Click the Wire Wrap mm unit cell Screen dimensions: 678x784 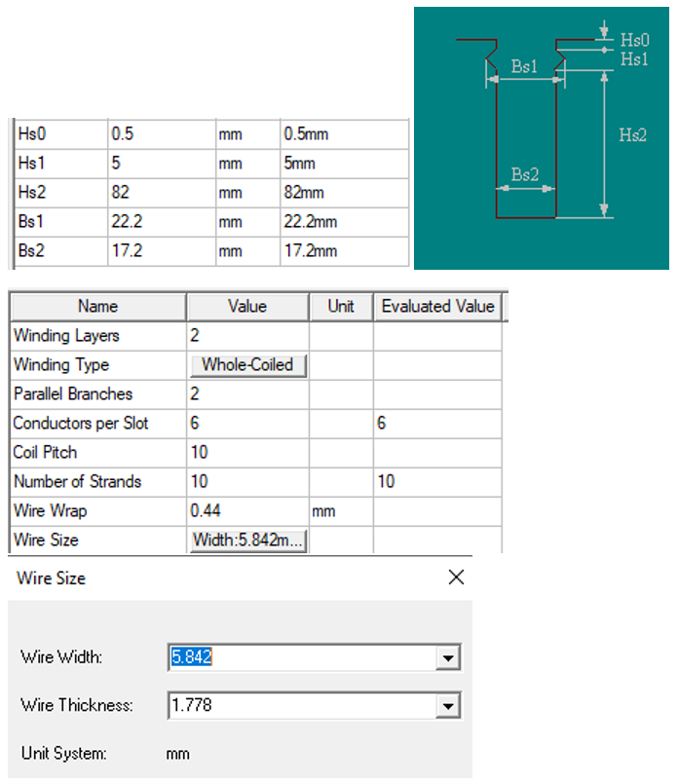[341, 511]
